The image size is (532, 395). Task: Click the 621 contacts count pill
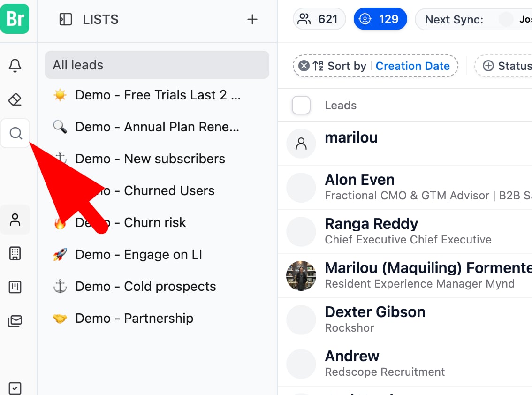coord(319,19)
